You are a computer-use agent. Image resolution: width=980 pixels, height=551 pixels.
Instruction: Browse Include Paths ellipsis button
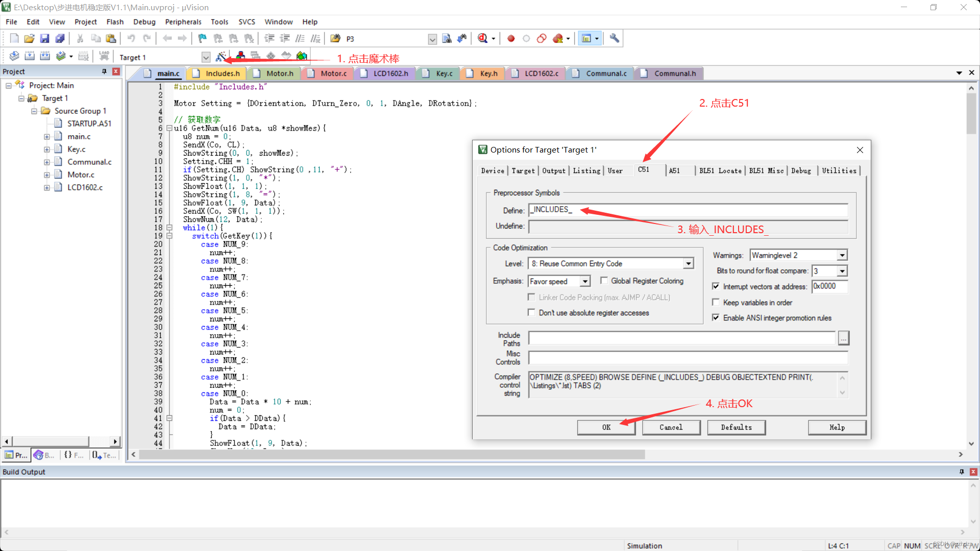tap(844, 338)
